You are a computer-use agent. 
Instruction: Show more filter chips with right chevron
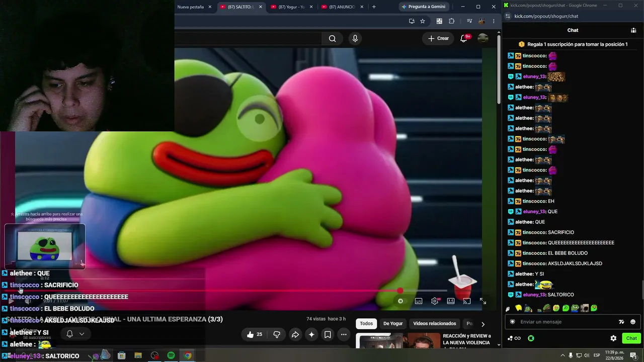483,324
